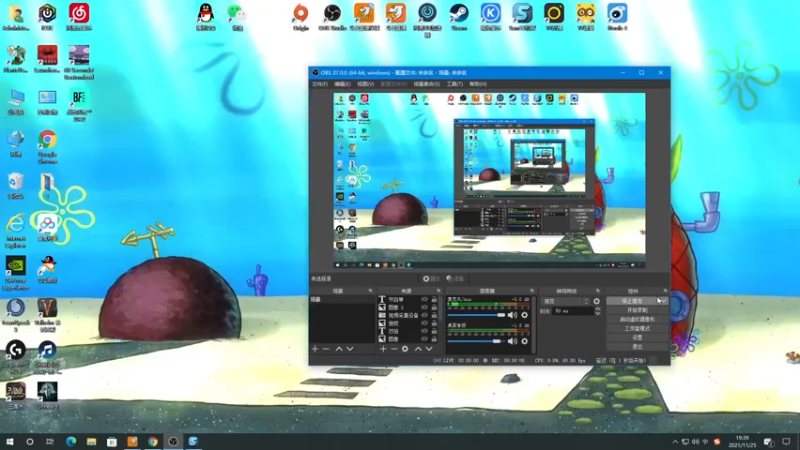Open the 场景集合(S) menu
Viewport: 800px width, 450px height.
click(427, 84)
